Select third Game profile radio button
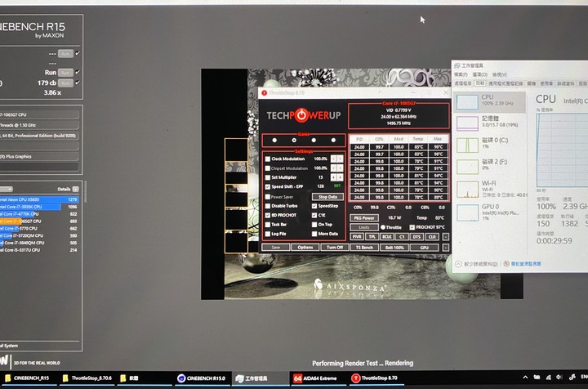 tap(314, 141)
